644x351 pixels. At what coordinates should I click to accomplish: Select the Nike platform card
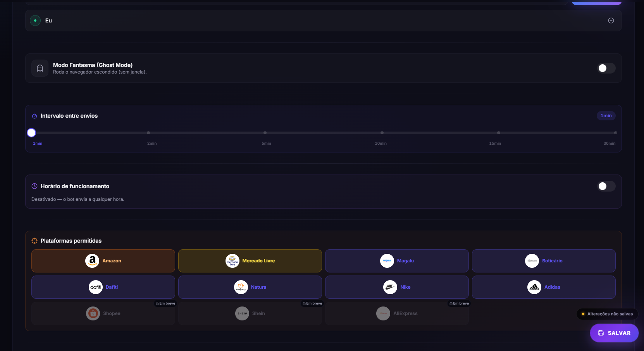397,287
